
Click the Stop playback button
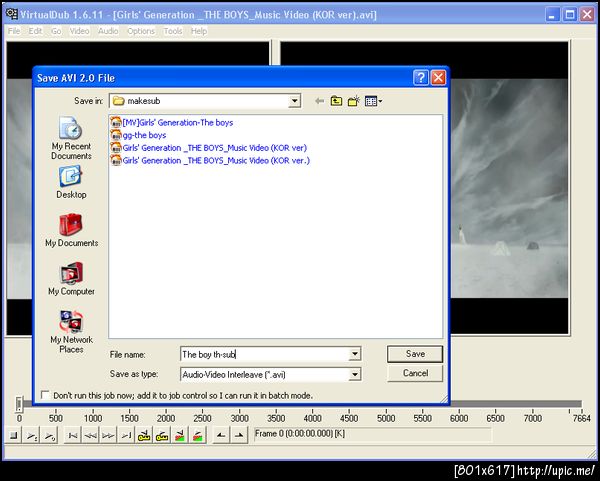tap(13, 435)
